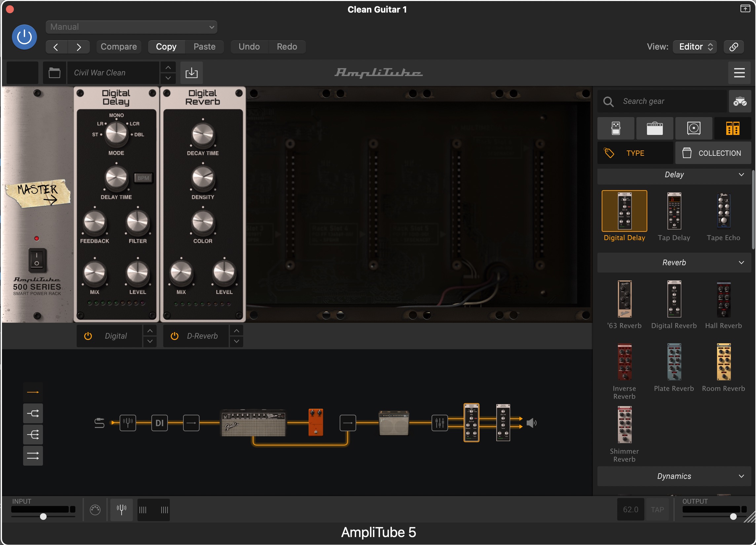Switch to the COLLECTION filter tab

click(x=713, y=153)
